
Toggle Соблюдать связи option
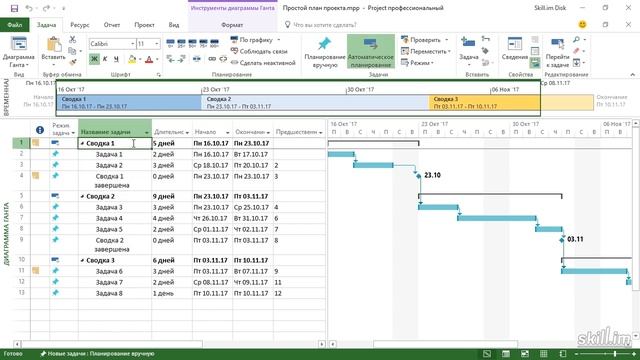(x=259, y=51)
